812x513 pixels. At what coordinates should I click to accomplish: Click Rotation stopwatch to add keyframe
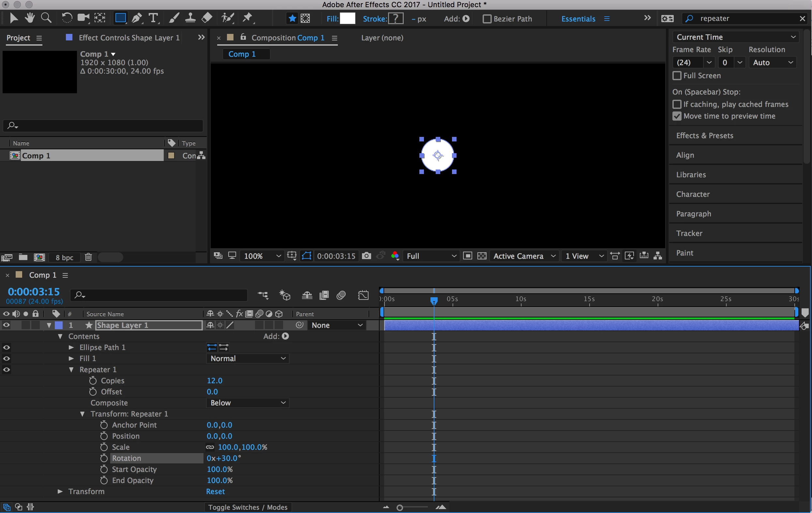[x=104, y=458]
